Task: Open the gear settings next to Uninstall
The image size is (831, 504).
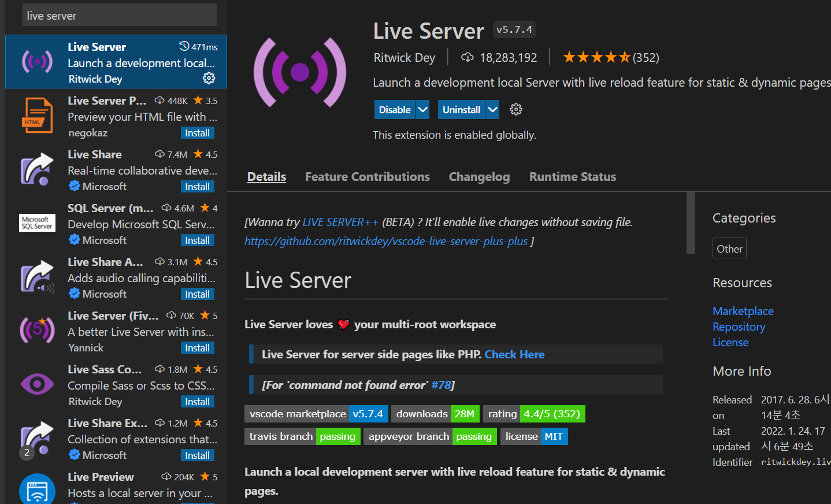Action: click(x=515, y=109)
